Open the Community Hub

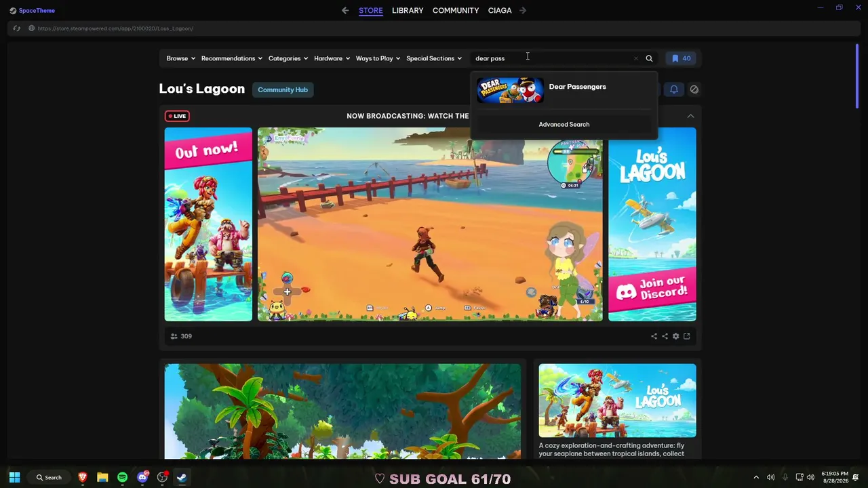point(283,89)
